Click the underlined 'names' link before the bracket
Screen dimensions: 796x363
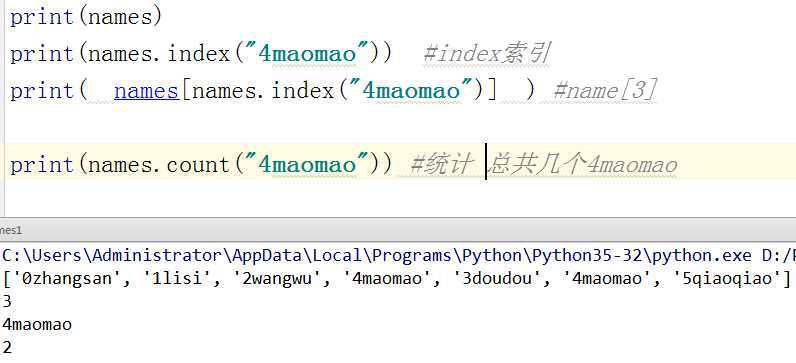(x=146, y=90)
